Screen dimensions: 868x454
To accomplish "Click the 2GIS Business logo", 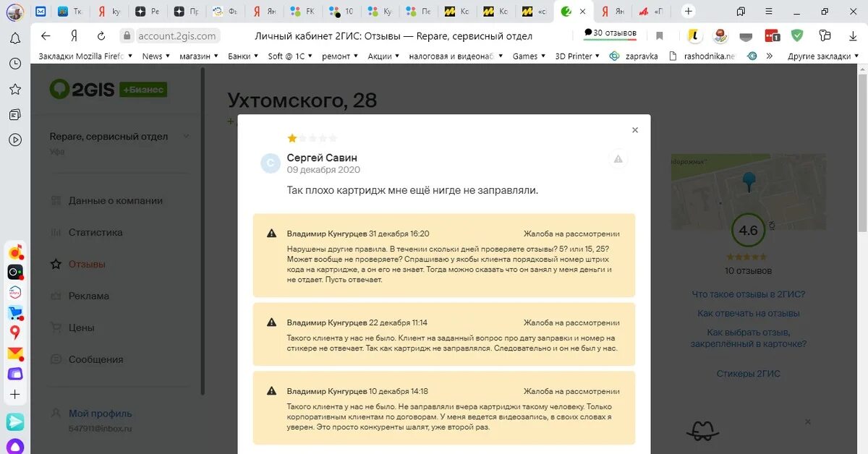I will tap(108, 89).
